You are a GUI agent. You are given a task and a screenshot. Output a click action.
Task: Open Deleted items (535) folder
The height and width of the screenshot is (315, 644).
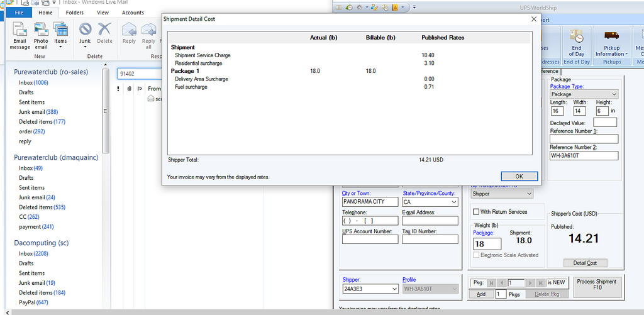(42, 207)
